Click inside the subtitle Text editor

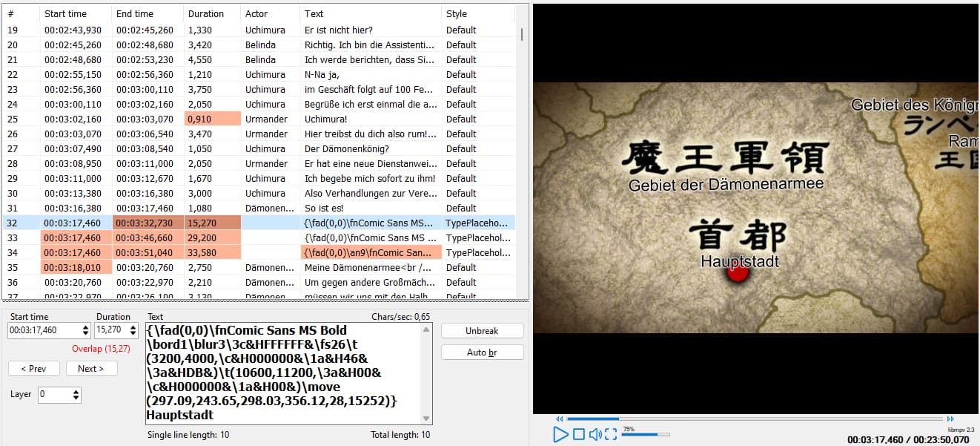pyautogui.click(x=283, y=373)
